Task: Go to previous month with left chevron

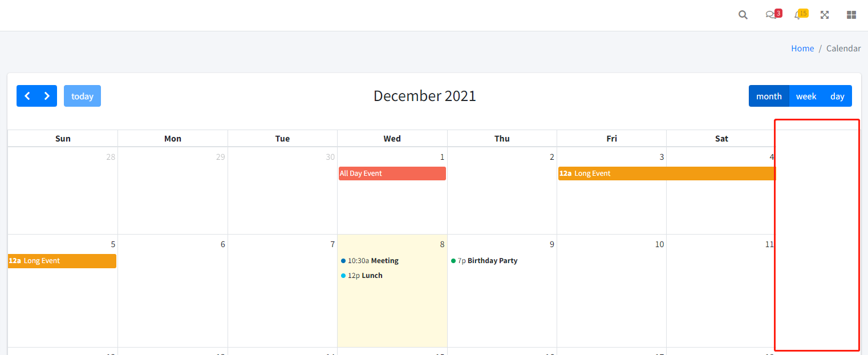Action: pos(27,96)
